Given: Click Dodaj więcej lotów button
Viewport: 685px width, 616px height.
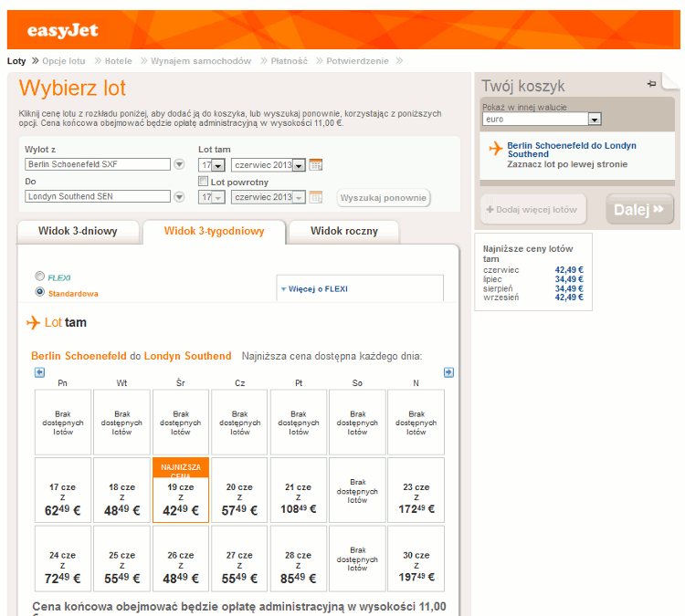Looking at the screenshot, I should point(532,210).
